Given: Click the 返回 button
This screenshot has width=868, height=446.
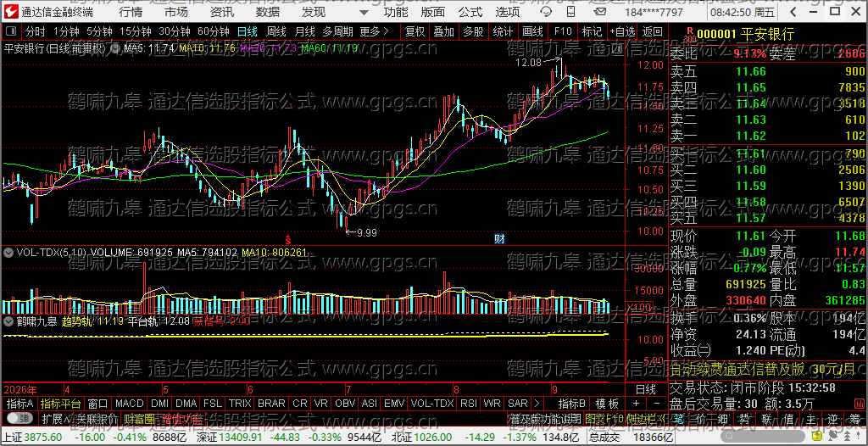Looking at the screenshot, I should [x=653, y=31].
